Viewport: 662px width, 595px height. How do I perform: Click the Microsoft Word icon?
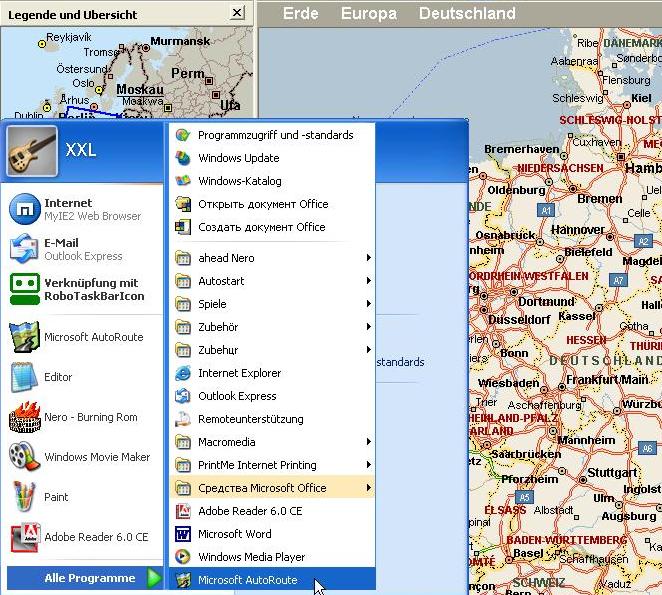(x=183, y=534)
